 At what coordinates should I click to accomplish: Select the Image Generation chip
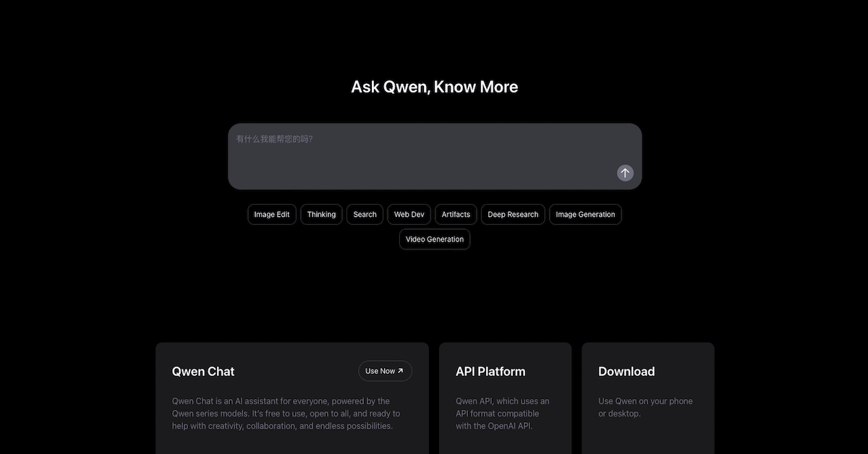[585, 215]
